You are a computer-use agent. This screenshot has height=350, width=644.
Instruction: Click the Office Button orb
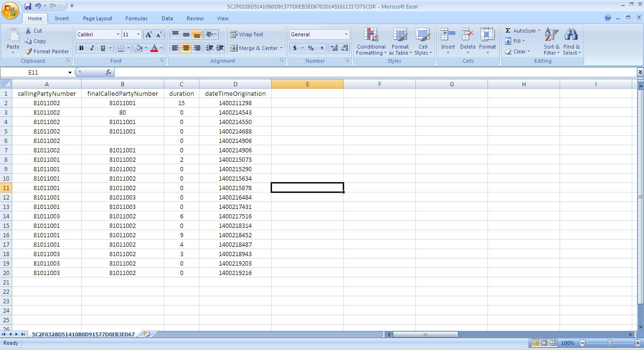click(x=10, y=10)
